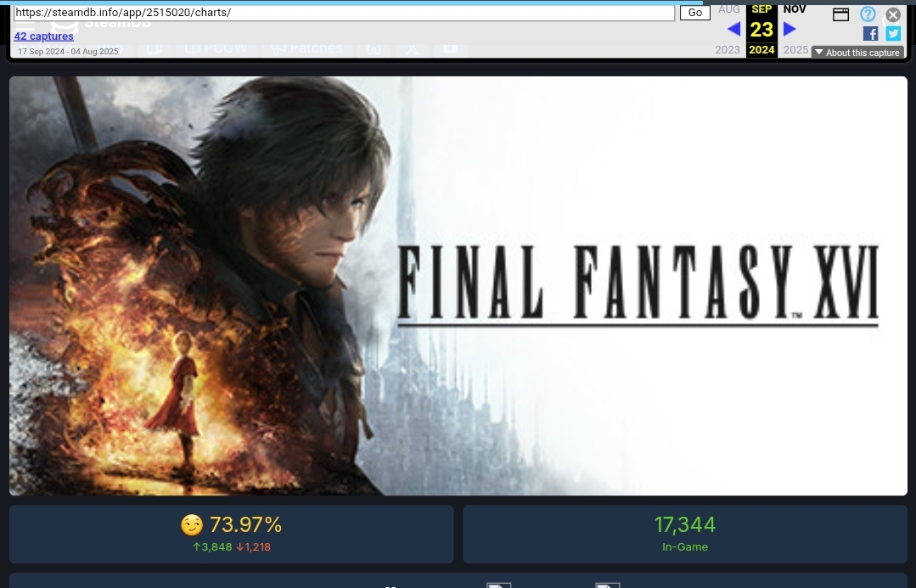The width and height of the screenshot is (916, 588).
Task: Click the 17 Sep 2024 - 04 Aug 2025 range text
Action: tap(69, 52)
